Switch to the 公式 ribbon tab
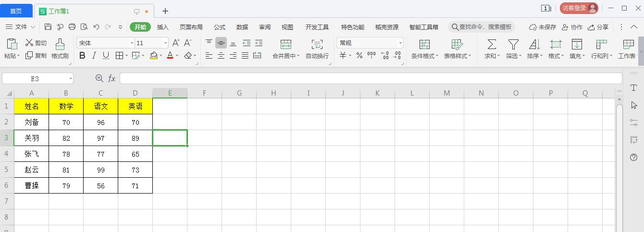Viewport: 644px width, 232px height. [220, 27]
